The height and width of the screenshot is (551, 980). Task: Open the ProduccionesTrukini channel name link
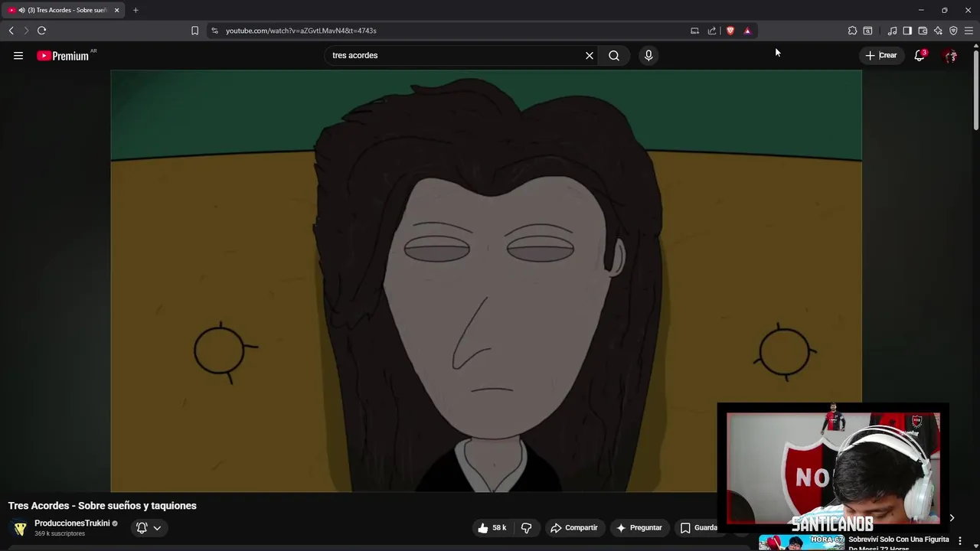coord(72,523)
